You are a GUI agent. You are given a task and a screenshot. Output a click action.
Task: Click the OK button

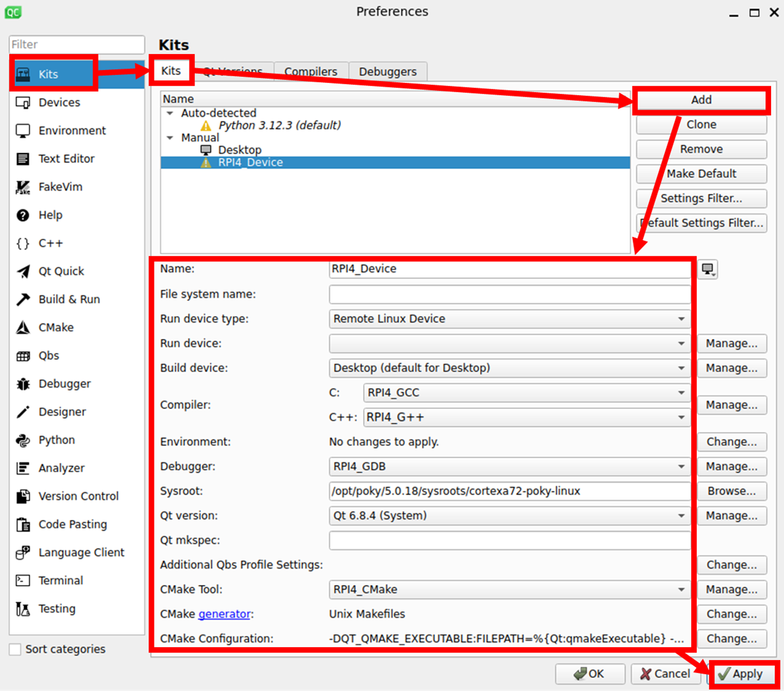click(590, 674)
